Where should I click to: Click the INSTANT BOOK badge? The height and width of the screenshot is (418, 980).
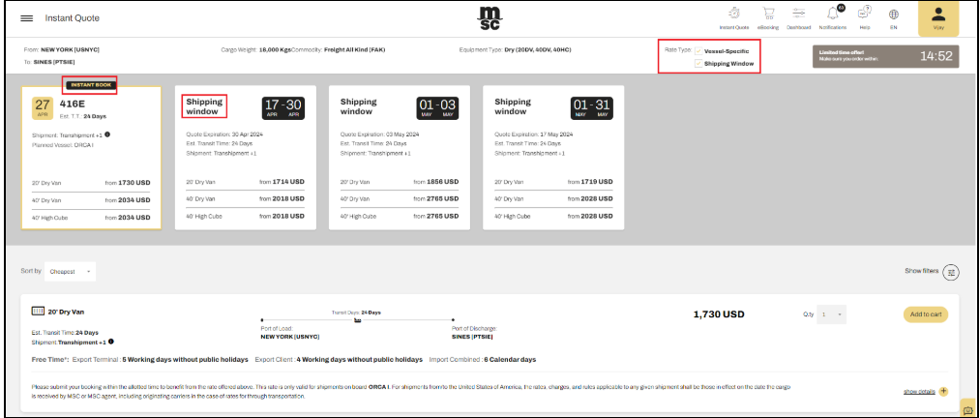point(90,85)
